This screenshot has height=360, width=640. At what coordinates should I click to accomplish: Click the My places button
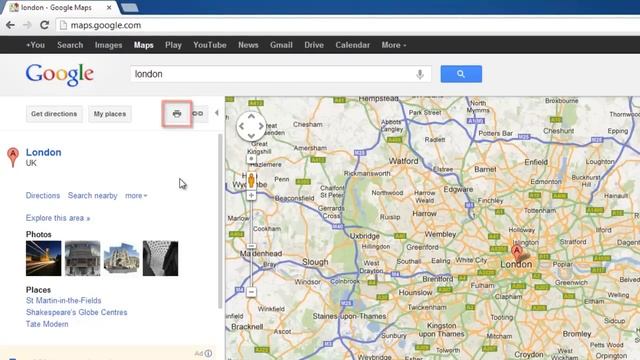(x=110, y=114)
